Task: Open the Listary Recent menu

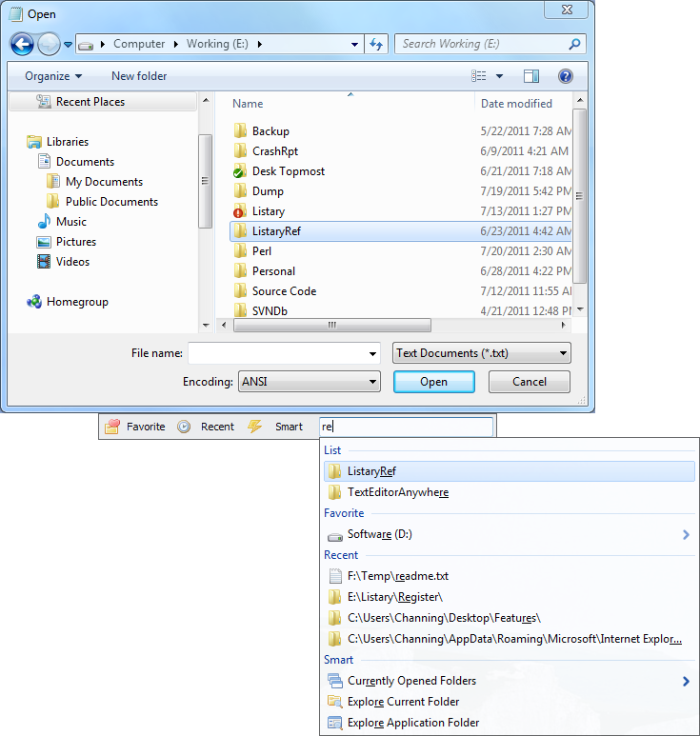Action: pyautogui.click(x=206, y=427)
